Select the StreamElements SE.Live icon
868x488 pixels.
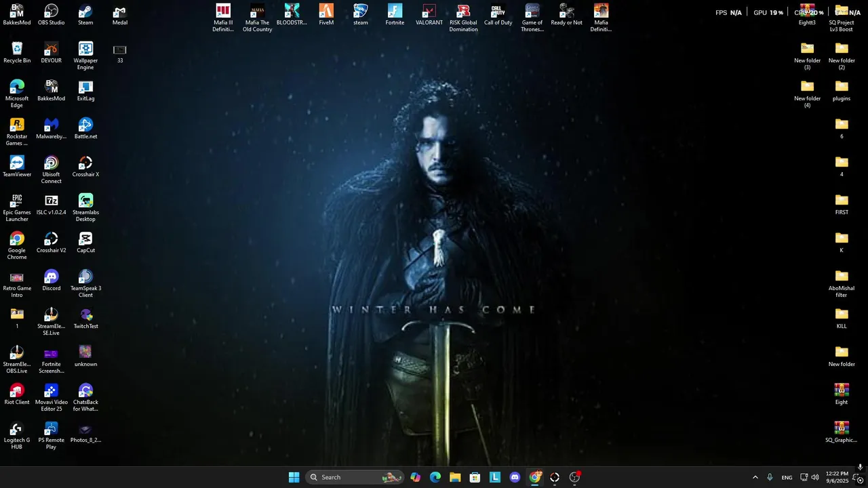[51, 322]
